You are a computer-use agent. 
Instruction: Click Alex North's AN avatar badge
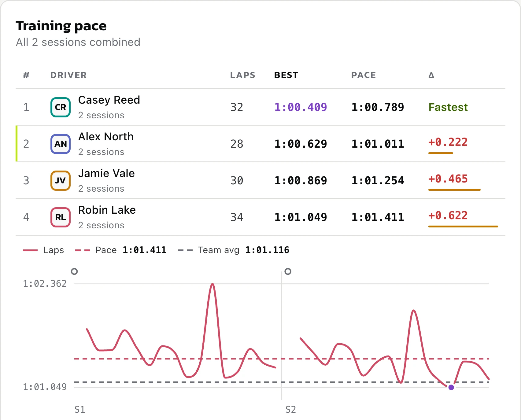[x=61, y=144]
